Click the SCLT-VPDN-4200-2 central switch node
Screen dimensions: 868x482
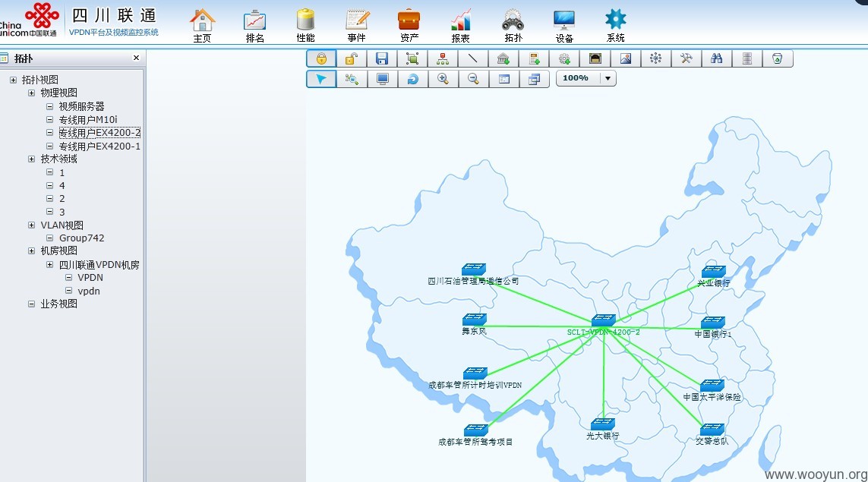[x=604, y=320]
